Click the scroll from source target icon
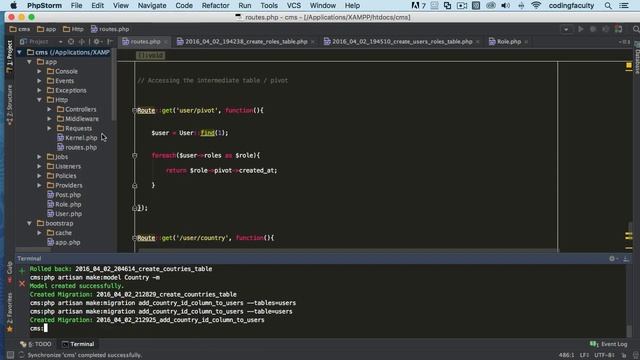The image size is (640, 360). click(71, 42)
